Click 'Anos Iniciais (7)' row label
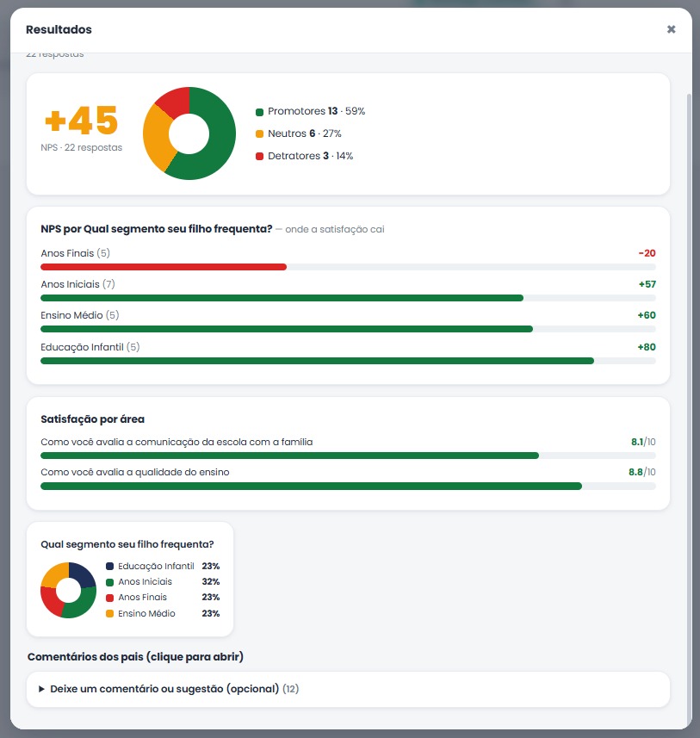The image size is (700, 738). tap(77, 284)
